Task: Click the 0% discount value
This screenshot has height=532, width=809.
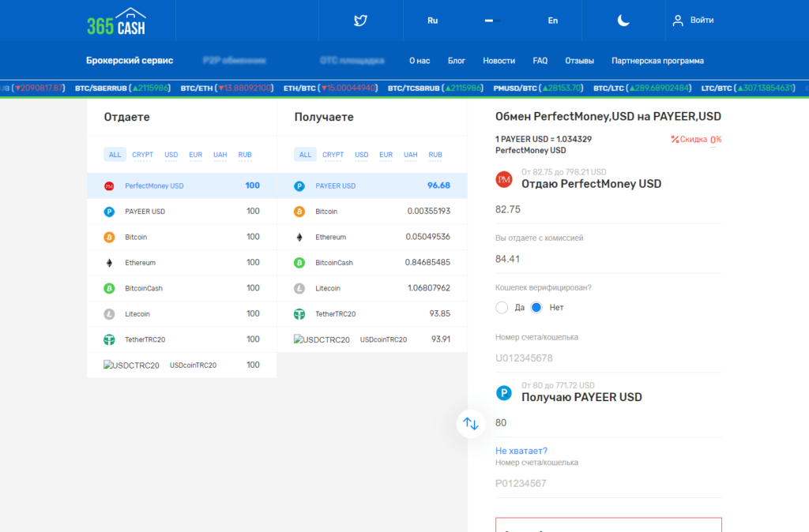Action: click(716, 140)
